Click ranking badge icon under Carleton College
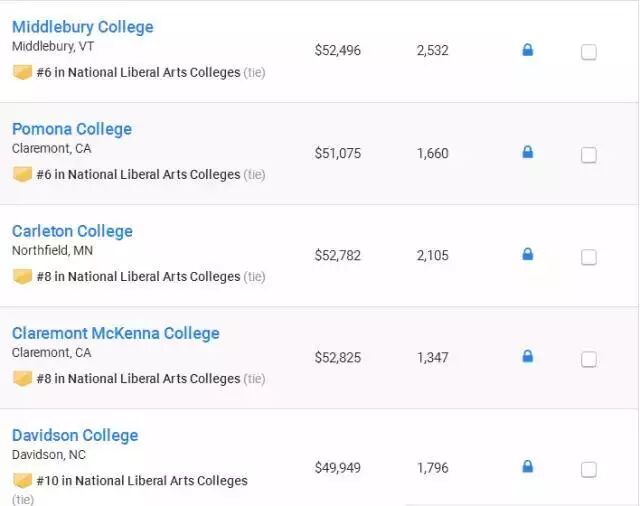 pyautogui.click(x=22, y=276)
